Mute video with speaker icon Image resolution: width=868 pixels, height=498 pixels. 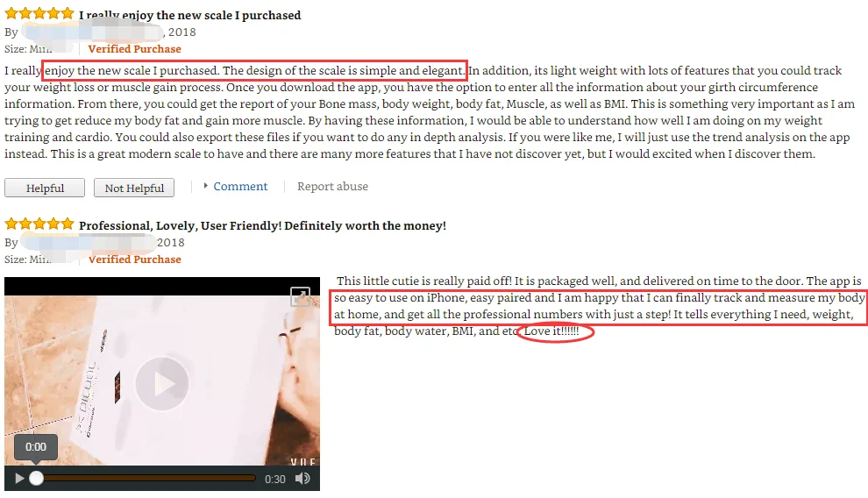(302, 479)
